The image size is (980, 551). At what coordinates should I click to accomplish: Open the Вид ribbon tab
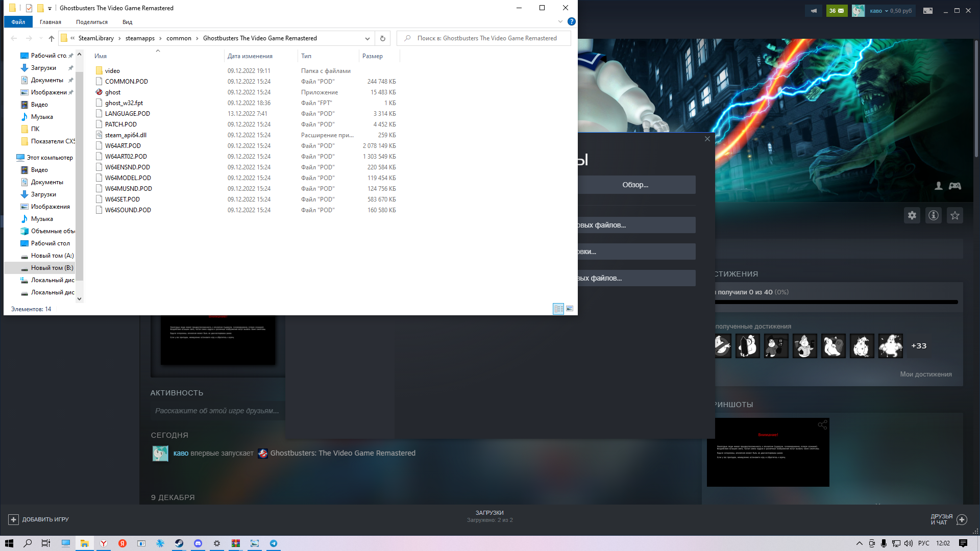(127, 22)
